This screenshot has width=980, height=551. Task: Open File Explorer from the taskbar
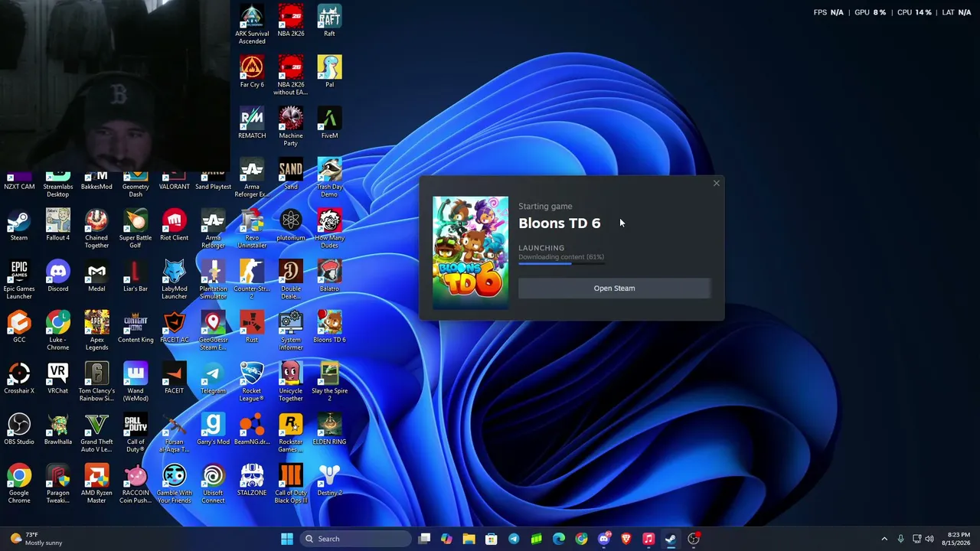click(x=469, y=539)
